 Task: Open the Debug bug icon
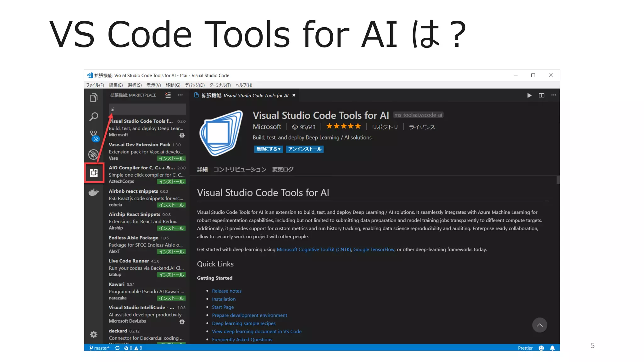[x=94, y=154]
